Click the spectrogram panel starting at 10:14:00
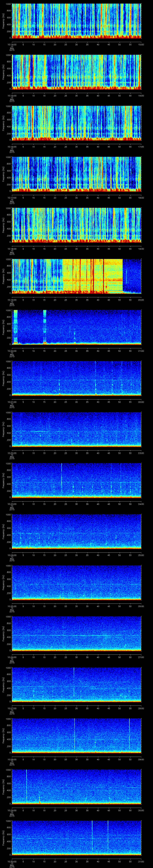The height and width of the screenshot is (868, 153). (x=77, y=21)
